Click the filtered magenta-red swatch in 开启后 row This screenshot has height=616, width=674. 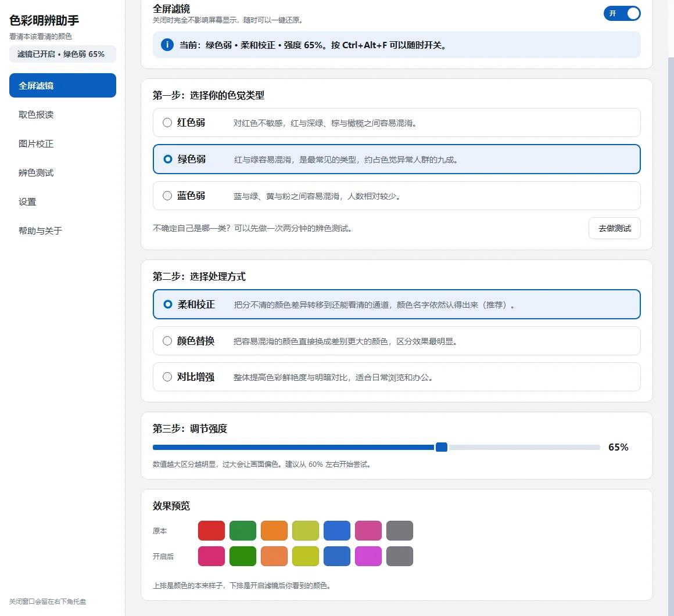point(211,556)
